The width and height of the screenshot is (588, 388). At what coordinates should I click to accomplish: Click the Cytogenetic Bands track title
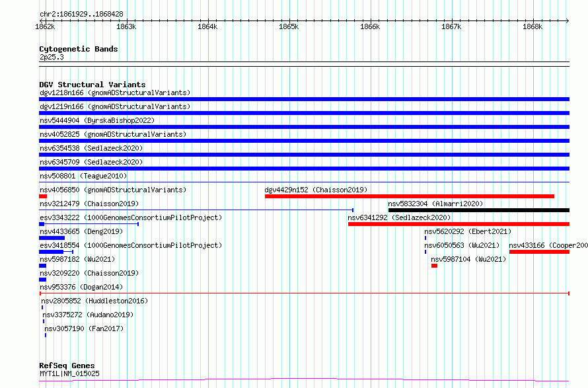pos(79,49)
